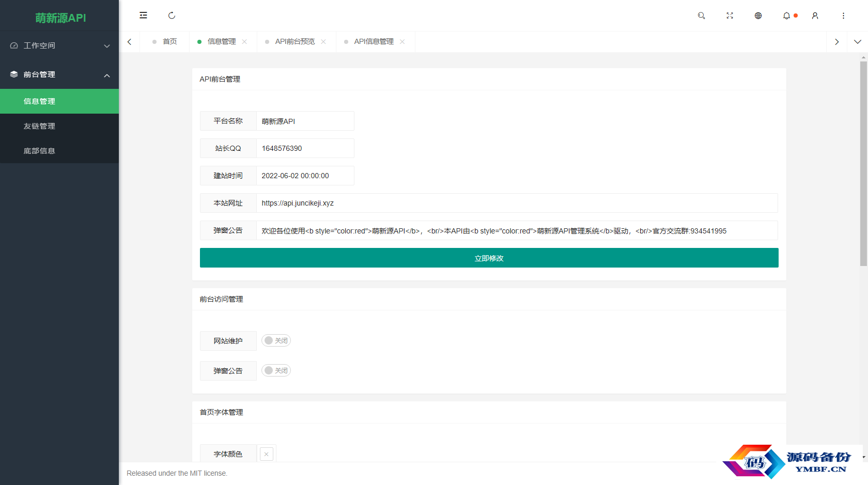Toggle the 弹窗公告 switch
Image resolution: width=868 pixels, height=485 pixels.
click(x=276, y=370)
